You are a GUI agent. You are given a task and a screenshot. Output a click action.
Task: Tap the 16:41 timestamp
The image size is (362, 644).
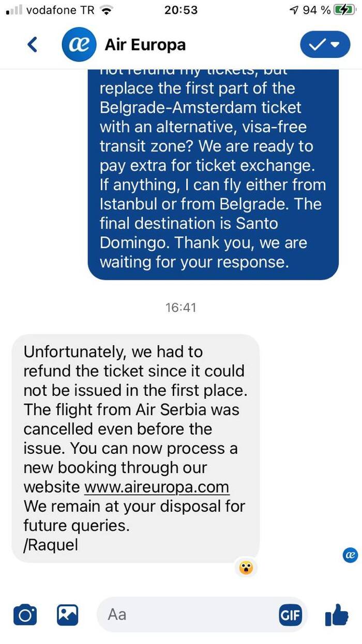click(181, 308)
